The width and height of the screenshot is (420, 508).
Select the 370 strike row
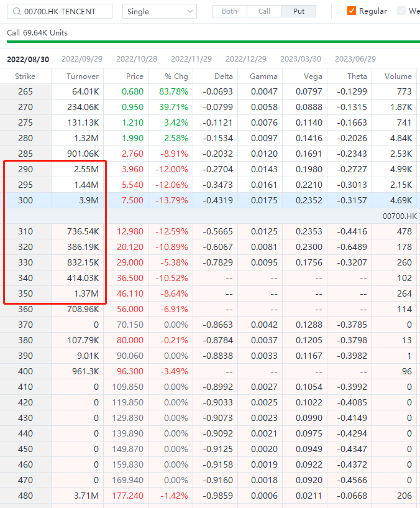(x=210, y=325)
